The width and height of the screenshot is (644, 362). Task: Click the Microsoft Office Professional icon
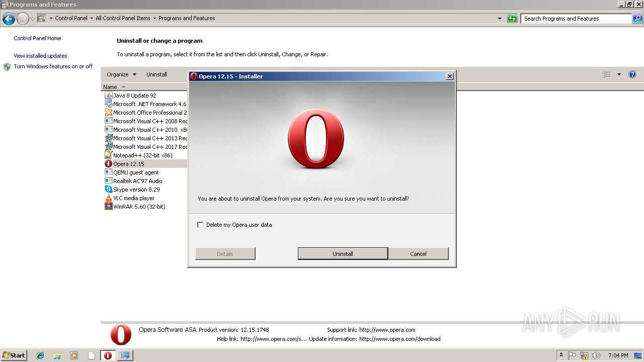pos(108,113)
